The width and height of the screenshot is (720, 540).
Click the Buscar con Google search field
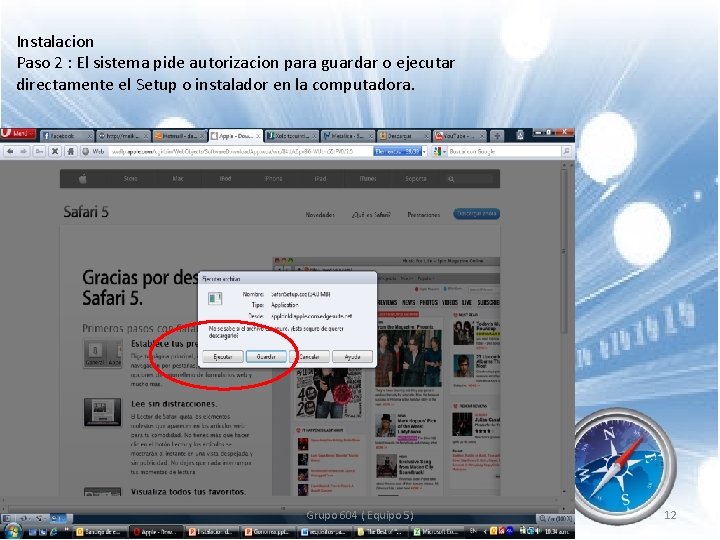coord(504,151)
